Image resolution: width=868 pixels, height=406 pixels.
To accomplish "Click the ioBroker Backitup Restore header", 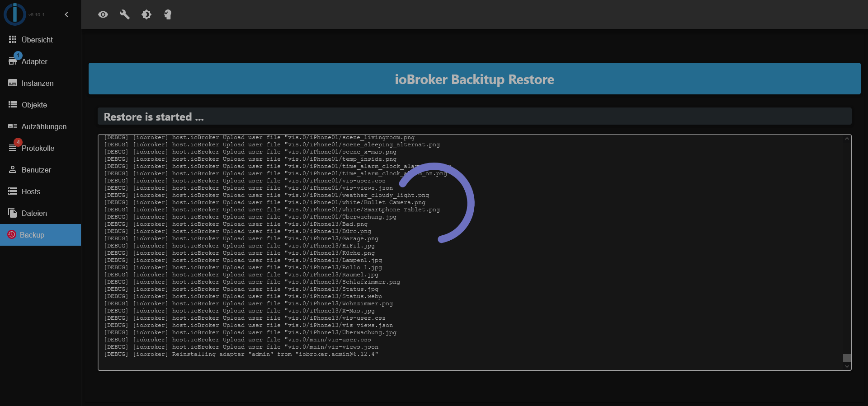I will (474, 79).
